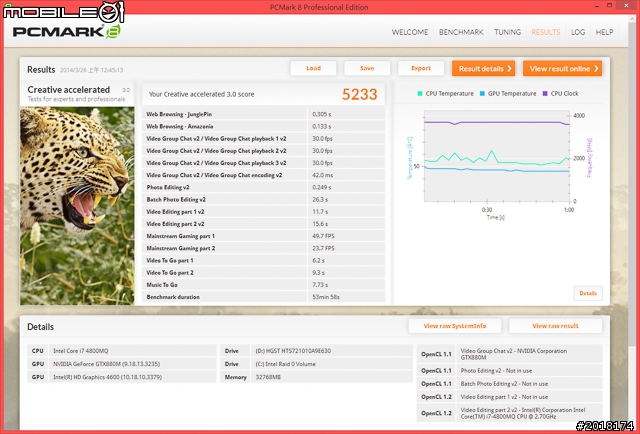Click the Intel HD Graphics 4600 entry
The image size is (640, 434).
coord(107,377)
